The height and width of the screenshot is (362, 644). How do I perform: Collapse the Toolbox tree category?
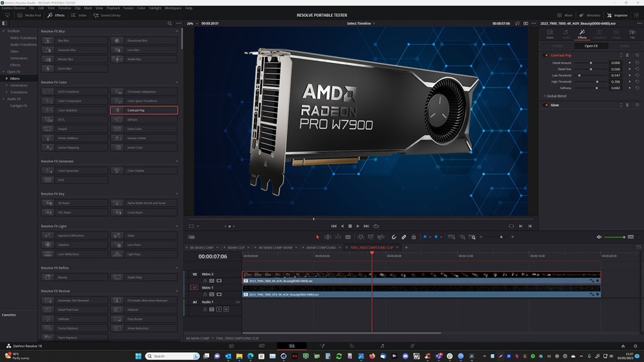[4, 30]
